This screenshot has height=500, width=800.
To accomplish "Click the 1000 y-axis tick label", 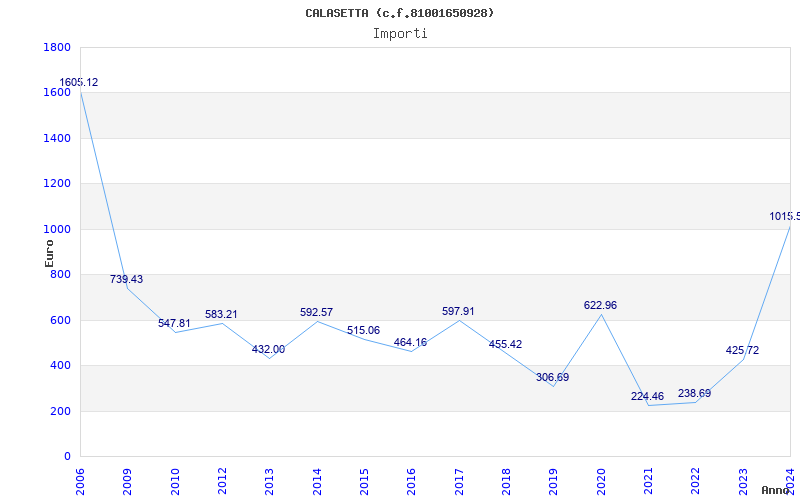I will click(56, 229).
